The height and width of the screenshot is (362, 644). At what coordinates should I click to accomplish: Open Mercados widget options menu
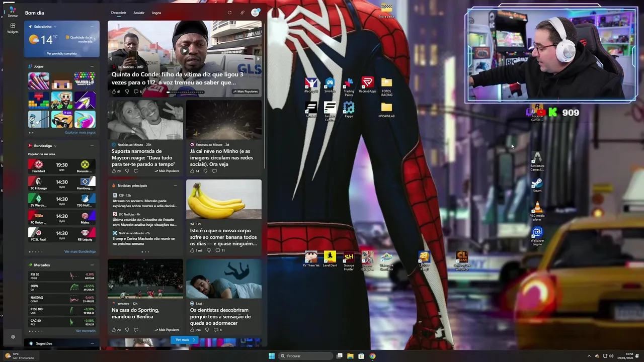[92, 265]
